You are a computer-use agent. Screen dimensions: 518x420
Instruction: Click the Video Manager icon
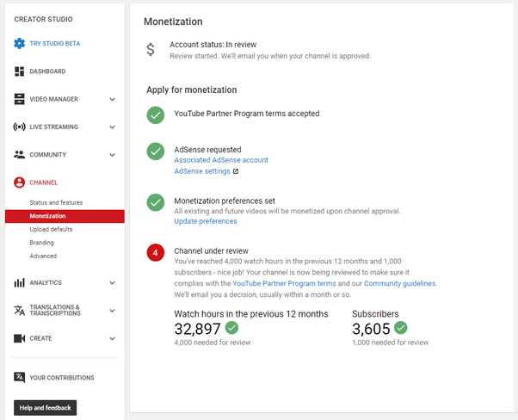19,99
